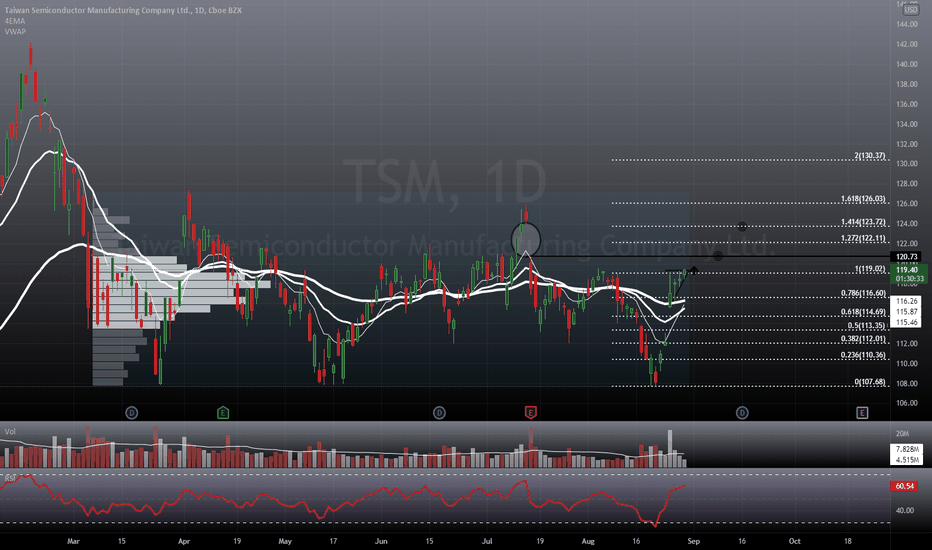Click the Jun label on the time axis
Screen dimensions: 932x550
coord(381,541)
